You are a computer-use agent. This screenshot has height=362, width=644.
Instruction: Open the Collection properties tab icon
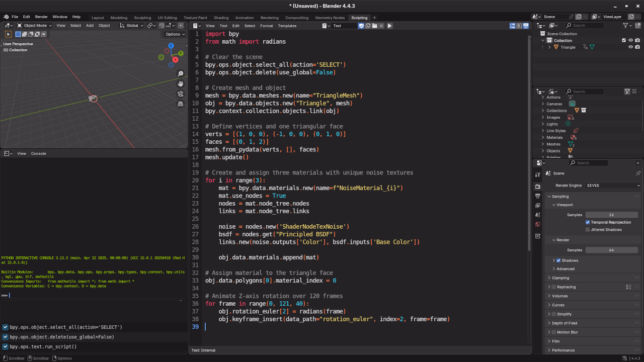coord(538,236)
